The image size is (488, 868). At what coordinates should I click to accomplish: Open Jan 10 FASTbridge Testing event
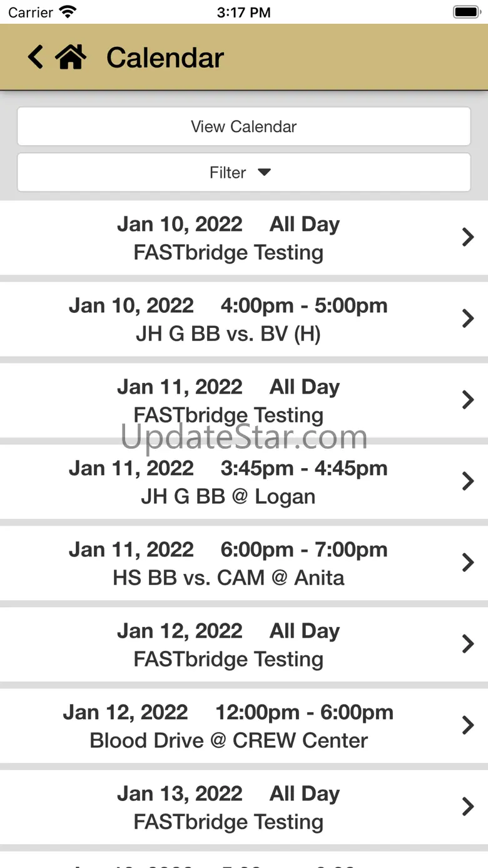tap(228, 238)
